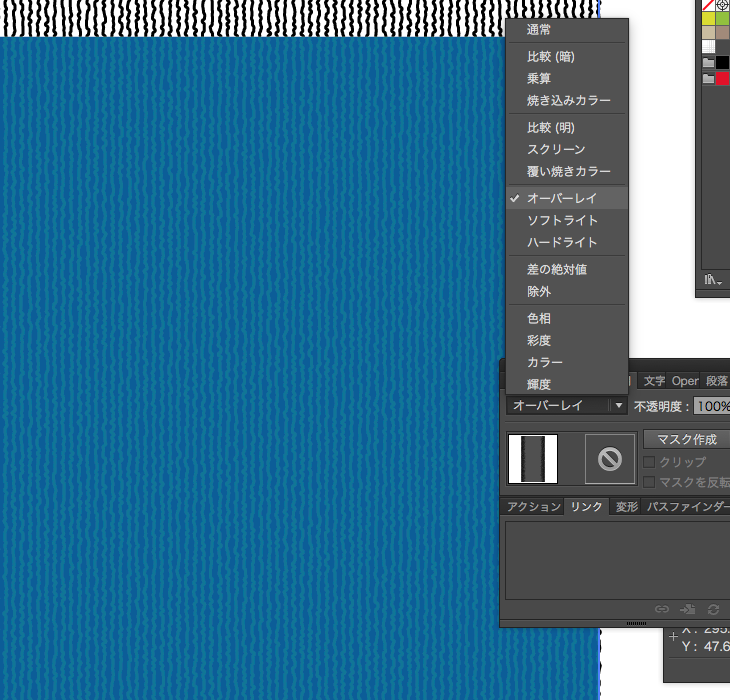Select the brown-taupe swatch
Screen dimensions: 730x700
coord(723,33)
